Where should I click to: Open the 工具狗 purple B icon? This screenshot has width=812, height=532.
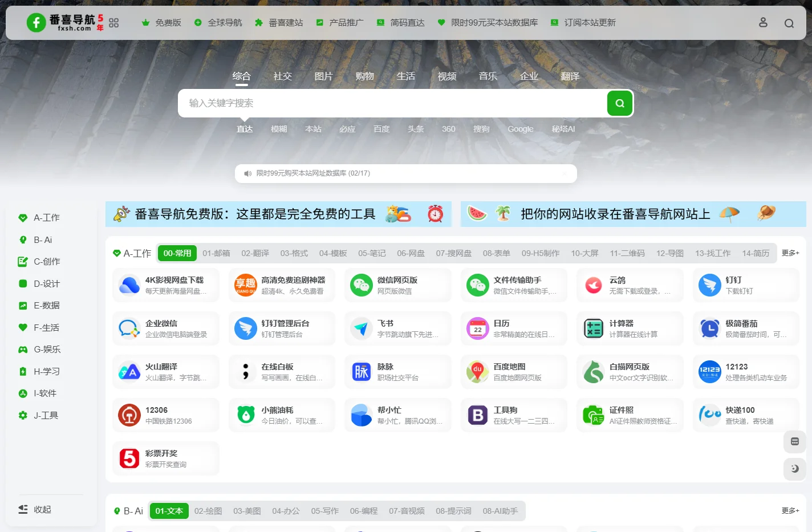[478, 415]
